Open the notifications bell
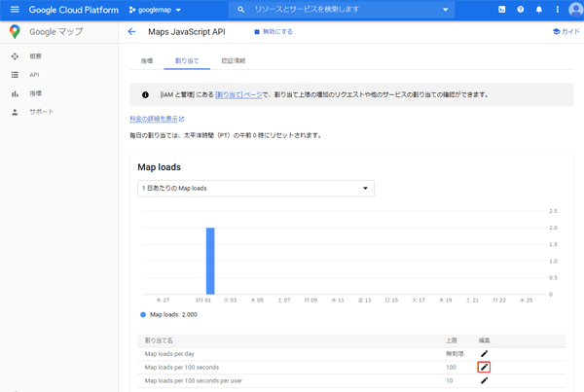The image size is (584, 392). (539, 10)
